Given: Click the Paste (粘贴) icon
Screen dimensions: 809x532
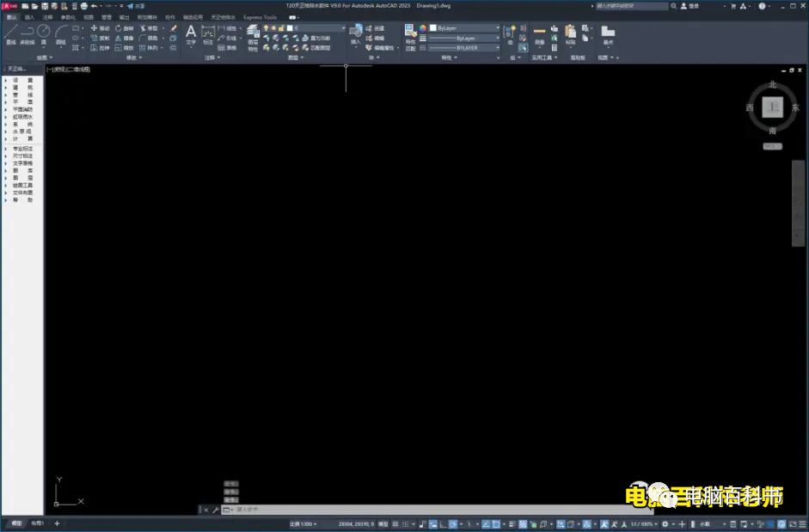Looking at the screenshot, I should click(x=570, y=34).
